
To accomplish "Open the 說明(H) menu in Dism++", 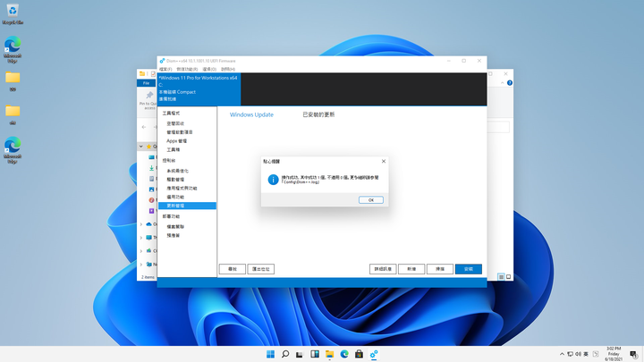I will [228, 69].
